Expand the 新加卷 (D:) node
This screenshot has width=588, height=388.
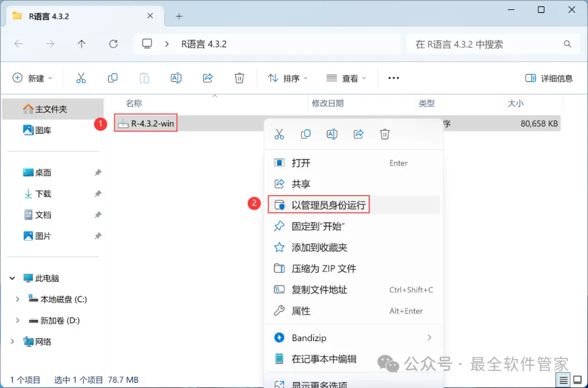tap(17, 320)
